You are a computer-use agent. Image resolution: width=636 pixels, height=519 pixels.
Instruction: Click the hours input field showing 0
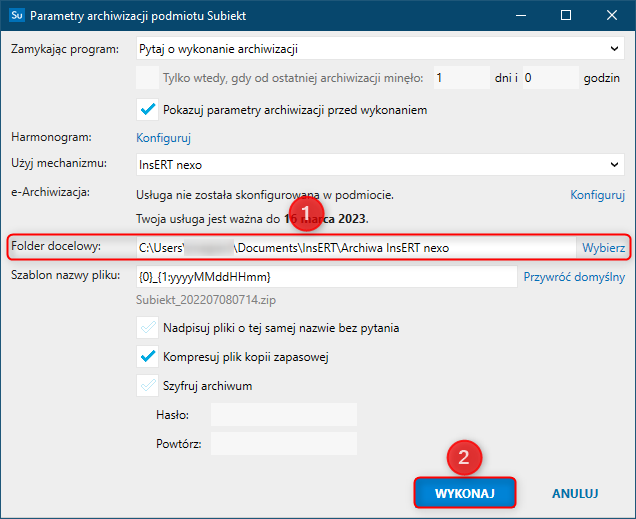[x=550, y=77]
